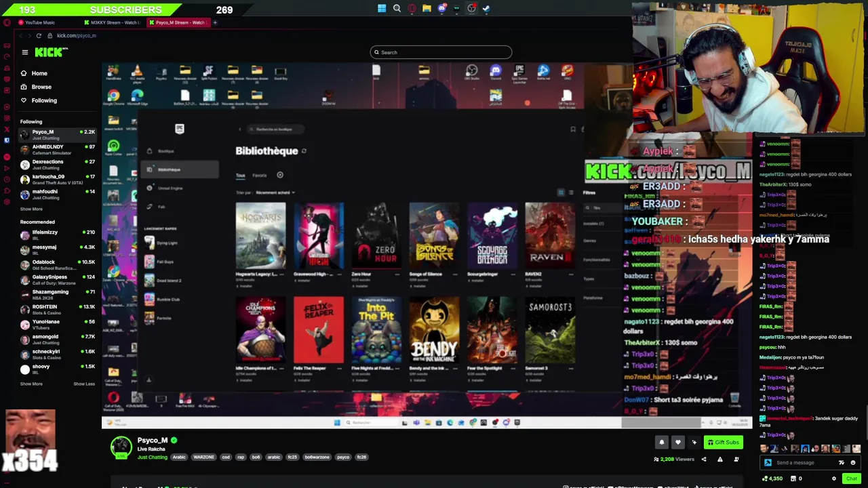
Task: Toggle follow heart for Psyco_M
Action: [x=677, y=443]
